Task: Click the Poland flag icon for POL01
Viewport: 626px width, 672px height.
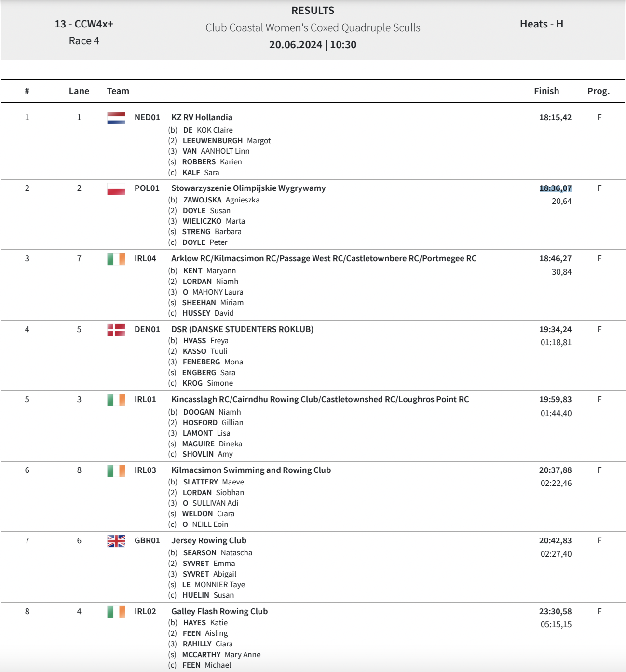Action: point(116,188)
